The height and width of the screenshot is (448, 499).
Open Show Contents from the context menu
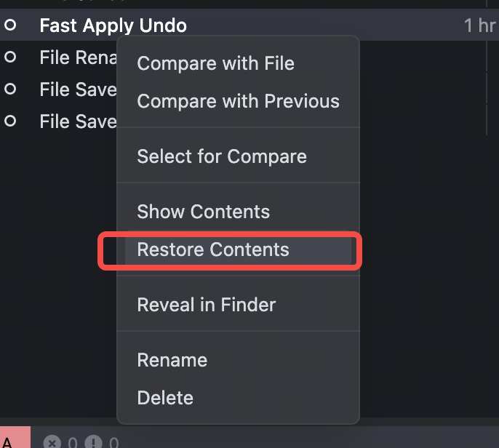point(203,212)
